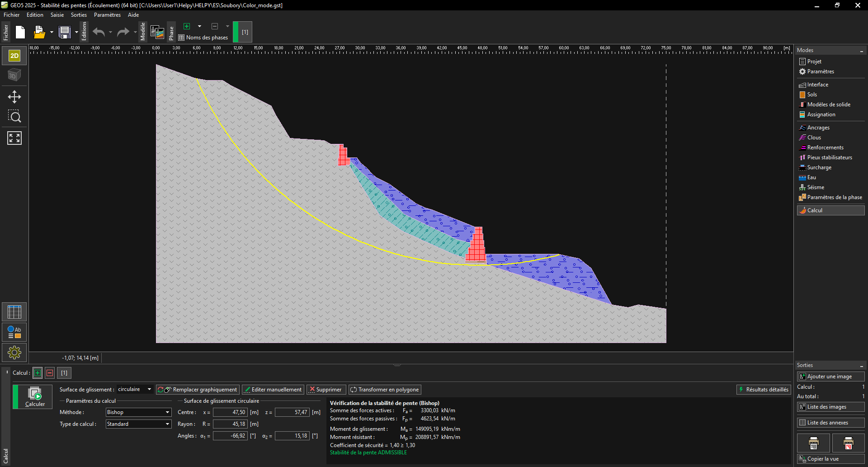Open Pieux stabilisateurs mode
This screenshot has height=467, width=868.
(x=830, y=157)
